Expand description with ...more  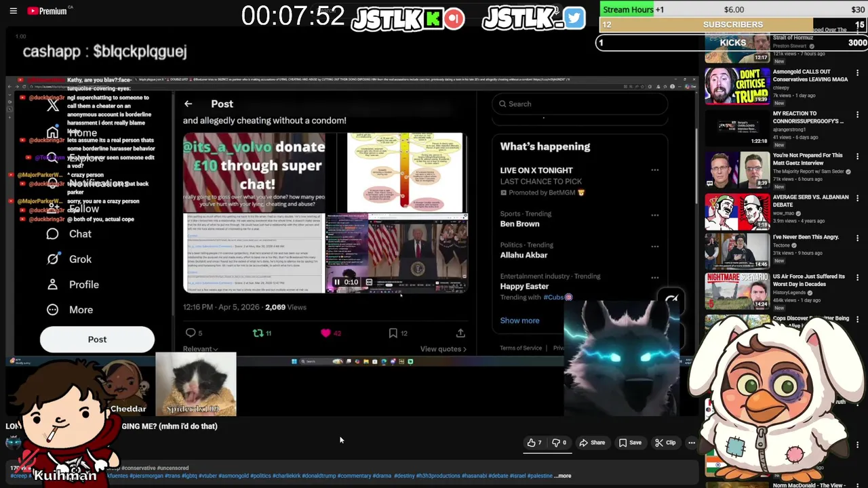tap(562, 476)
